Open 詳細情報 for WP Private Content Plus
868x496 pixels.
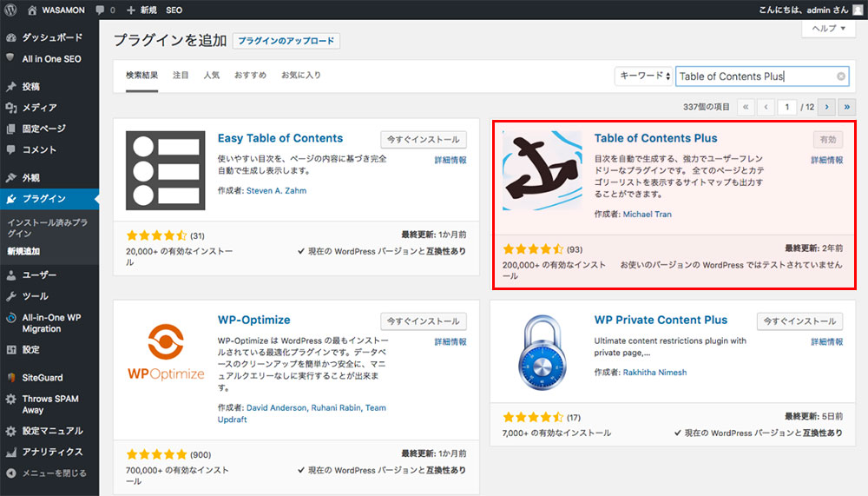coord(826,342)
